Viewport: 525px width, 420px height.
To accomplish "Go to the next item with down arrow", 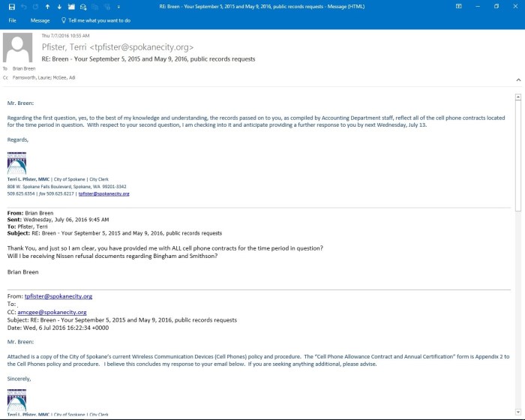I will [60, 7].
